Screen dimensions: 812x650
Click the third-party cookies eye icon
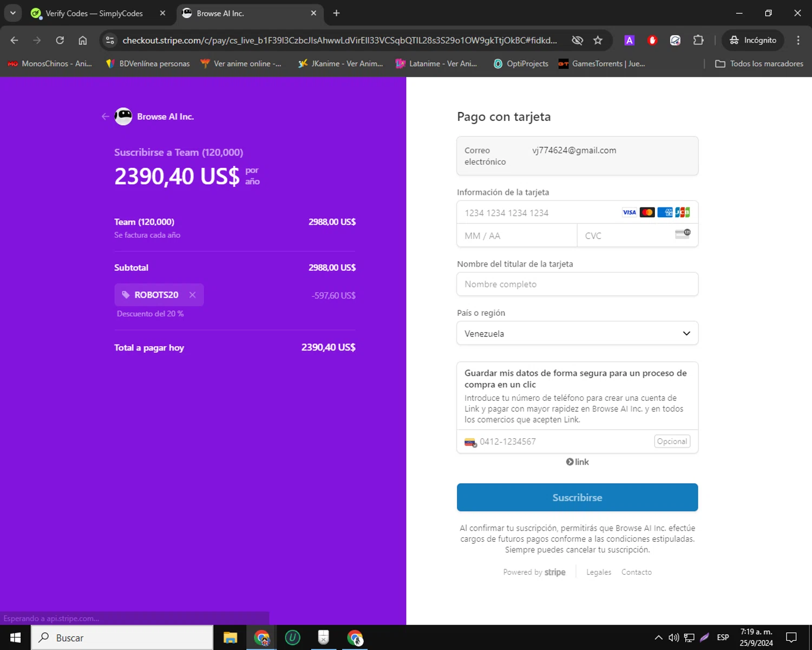click(x=578, y=40)
